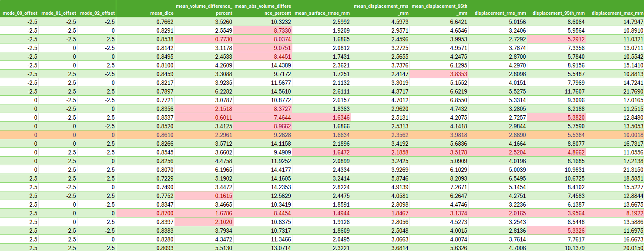Select the displacement_rms_mm header cell
Image resolution: width=644 pixels, height=251 pixels.
497,9
